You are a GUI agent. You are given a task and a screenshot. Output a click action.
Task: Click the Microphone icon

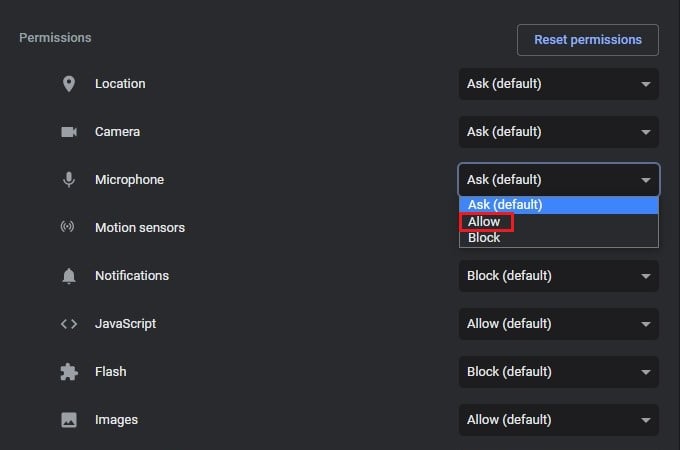point(69,179)
